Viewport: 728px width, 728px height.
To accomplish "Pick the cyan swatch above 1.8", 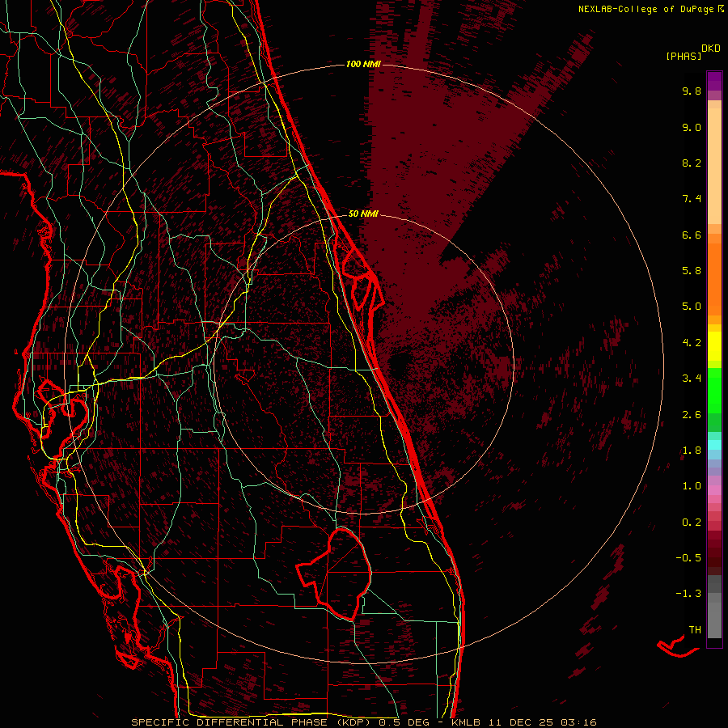I will [x=714, y=444].
